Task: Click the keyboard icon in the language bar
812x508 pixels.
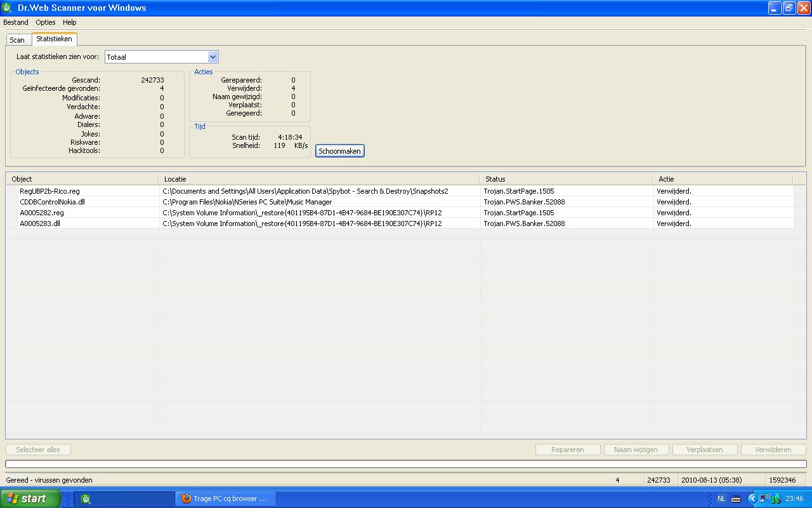Action: pyautogui.click(x=736, y=498)
